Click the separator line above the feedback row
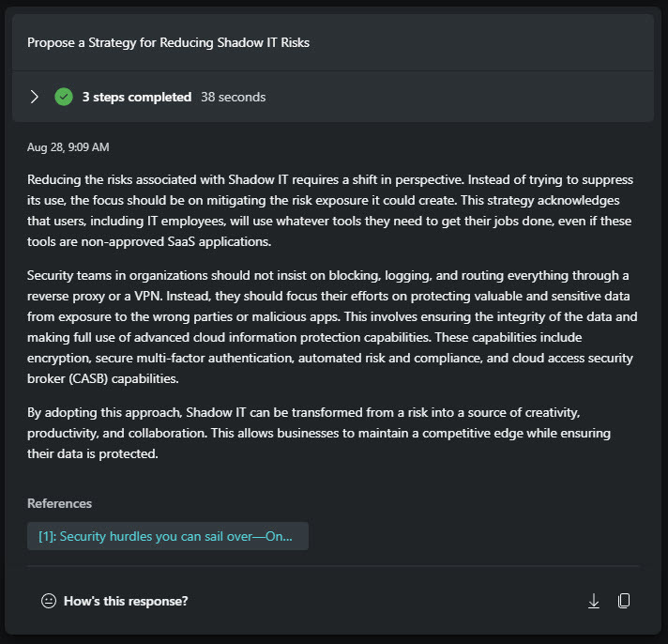 point(334,566)
